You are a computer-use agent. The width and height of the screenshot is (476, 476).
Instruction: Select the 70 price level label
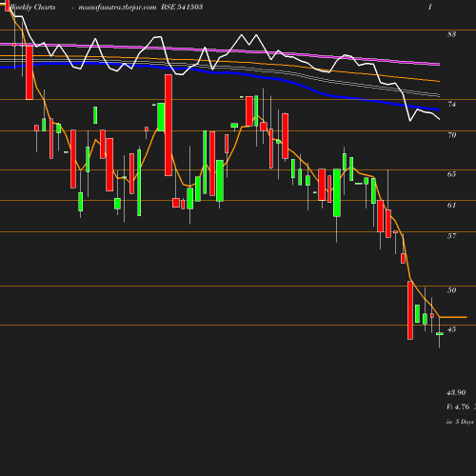tap(451, 135)
